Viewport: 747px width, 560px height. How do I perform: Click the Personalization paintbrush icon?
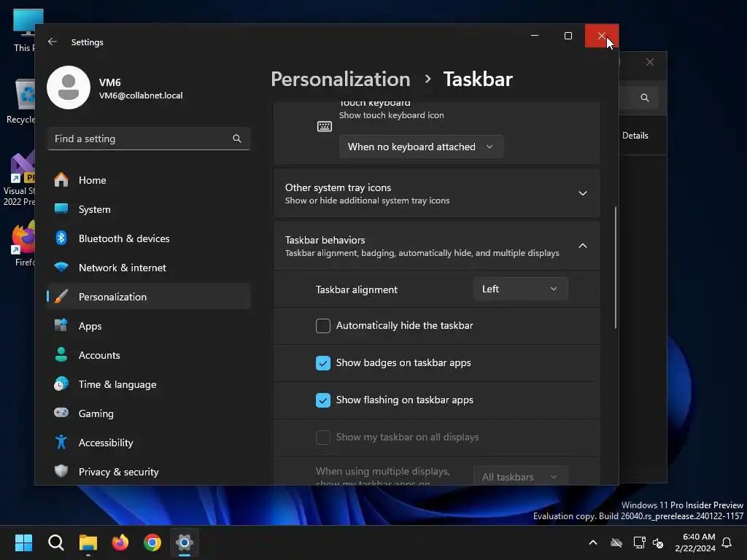point(61,297)
